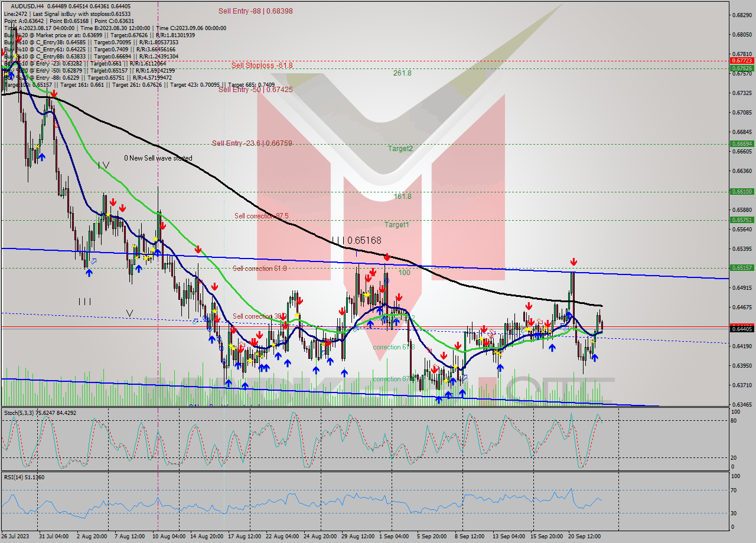Viewport: 756px width, 543px height.
Task: Select the '29 Aug 12:00' time axis label
Action: click(x=357, y=537)
